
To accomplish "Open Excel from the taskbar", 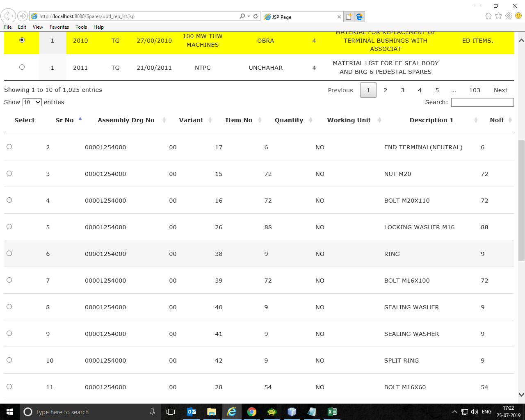I will 332,412.
